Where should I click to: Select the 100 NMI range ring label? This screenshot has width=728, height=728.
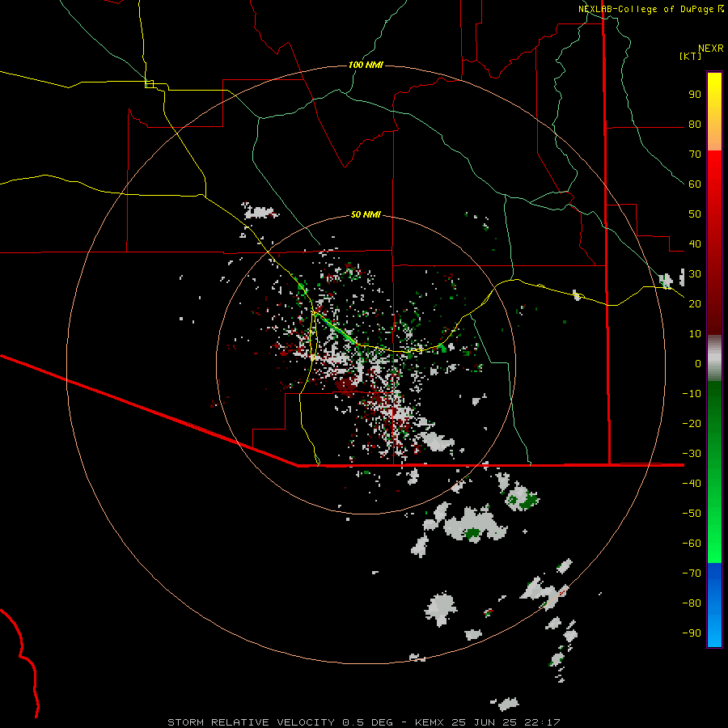click(x=366, y=65)
